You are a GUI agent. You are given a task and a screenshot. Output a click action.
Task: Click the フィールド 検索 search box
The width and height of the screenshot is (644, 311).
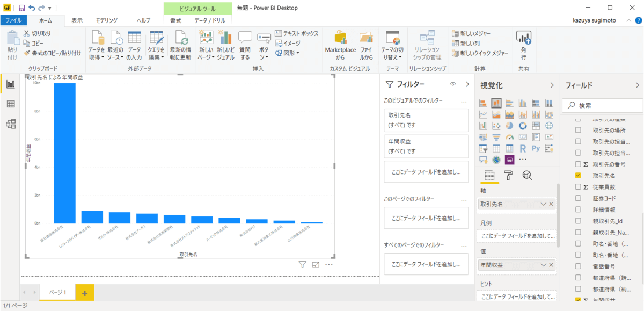601,105
